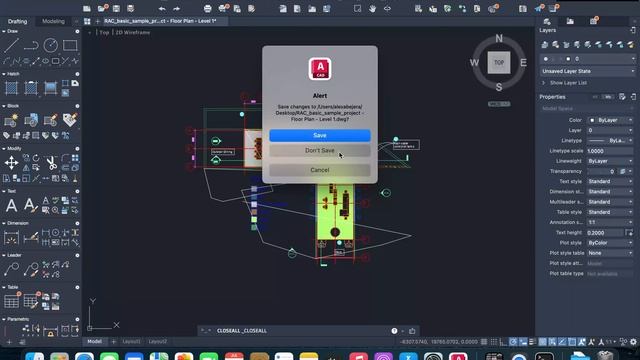Click Don't Save in the Alert dialog
This screenshot has height=360, width=640.
point(320,151)
